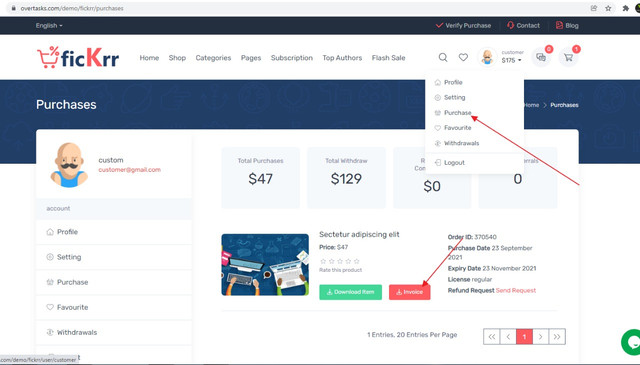Click the heart wishlist icon in header
This screenshot has width=640, height=365.
(x=463, y=58)
